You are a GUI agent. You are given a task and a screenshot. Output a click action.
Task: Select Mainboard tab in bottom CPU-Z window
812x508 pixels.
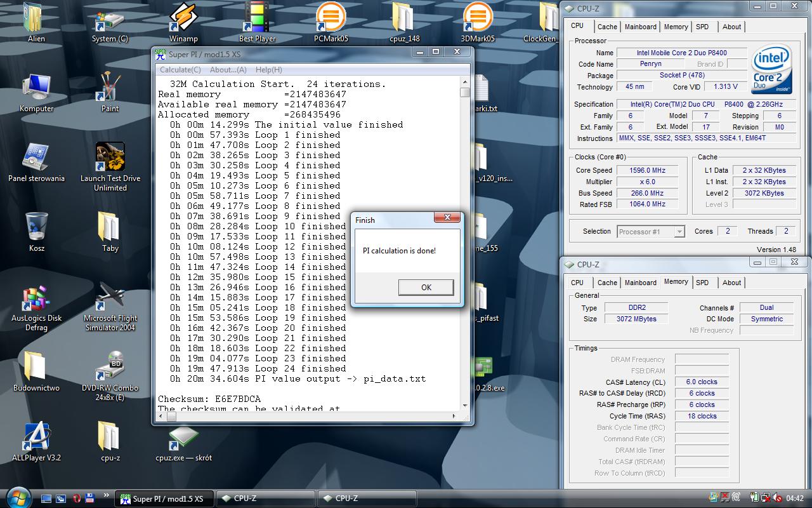click(x=641, y=283)
